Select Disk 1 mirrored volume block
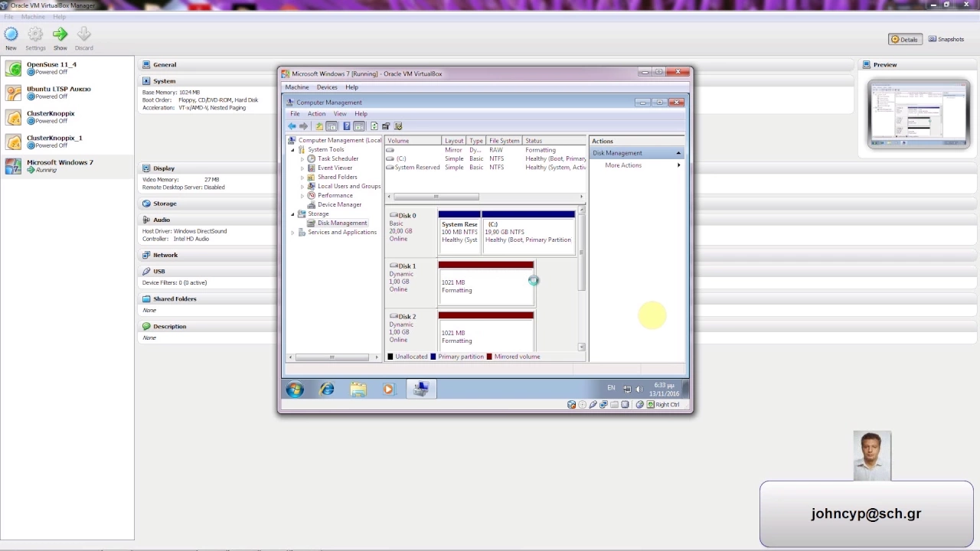980x551 pixels. tap(486, 282)
